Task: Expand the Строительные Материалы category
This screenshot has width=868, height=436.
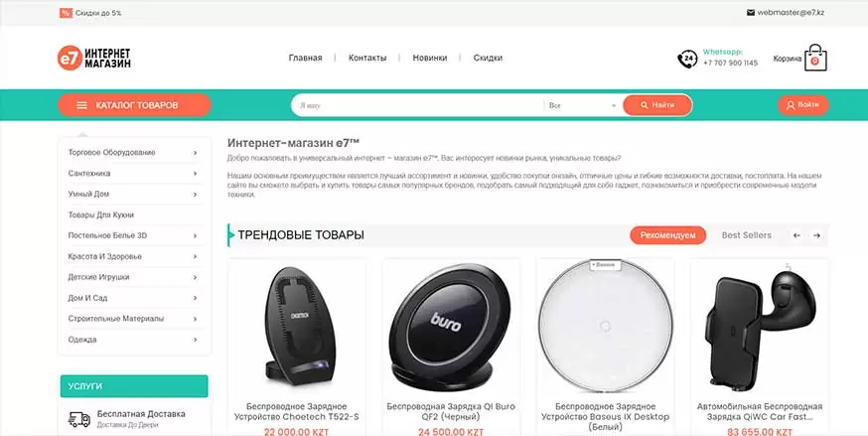Action: coord(133,319)
